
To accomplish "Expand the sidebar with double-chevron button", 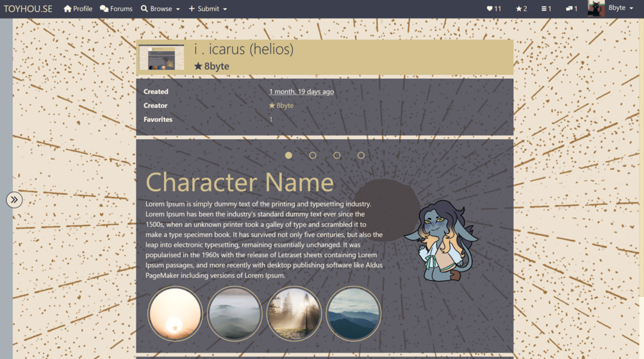I will point(14,199).
